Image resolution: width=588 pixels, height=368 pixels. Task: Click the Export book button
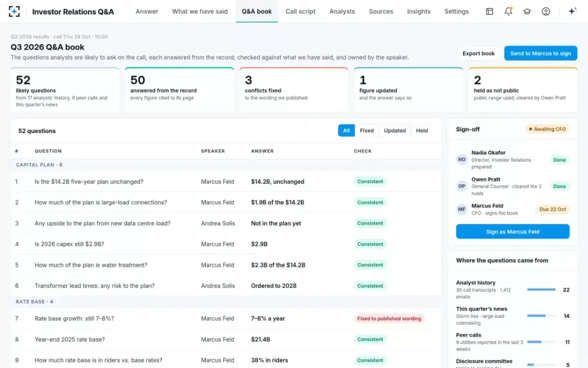pyautogui.click(x=478, y=53)
